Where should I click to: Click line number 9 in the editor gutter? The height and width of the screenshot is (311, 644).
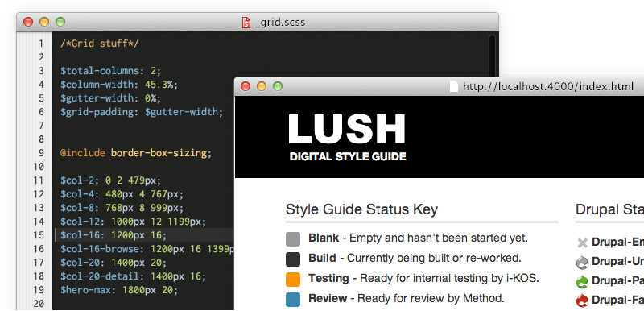coord(41,153)
